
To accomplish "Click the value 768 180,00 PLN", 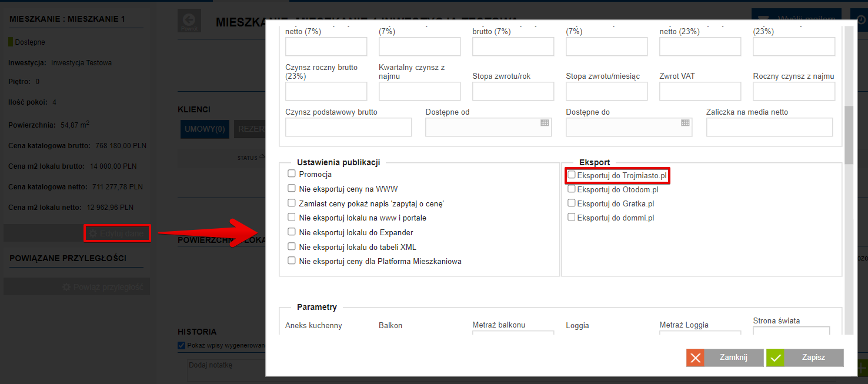I will click(x=121, y=145).
